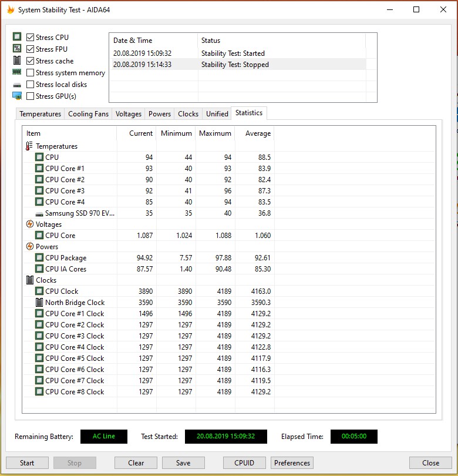Open CPUID via its button
458x476 pixels.
point(244,462)
